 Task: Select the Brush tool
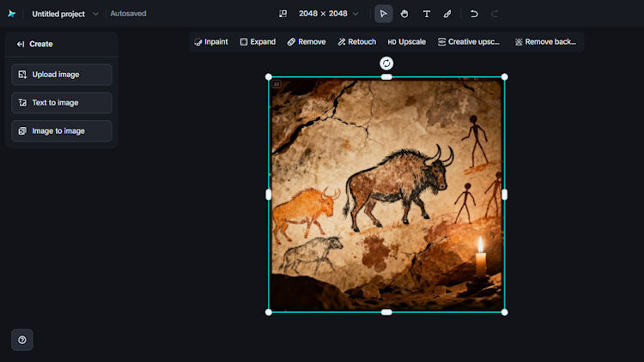pos(447,14)
